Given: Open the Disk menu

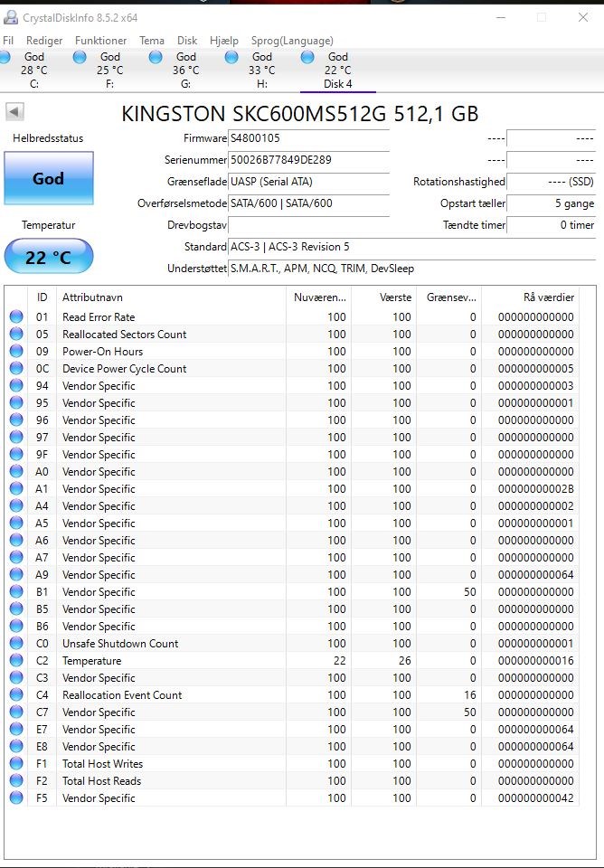Looking at the screenshot, I should (187, 41).
